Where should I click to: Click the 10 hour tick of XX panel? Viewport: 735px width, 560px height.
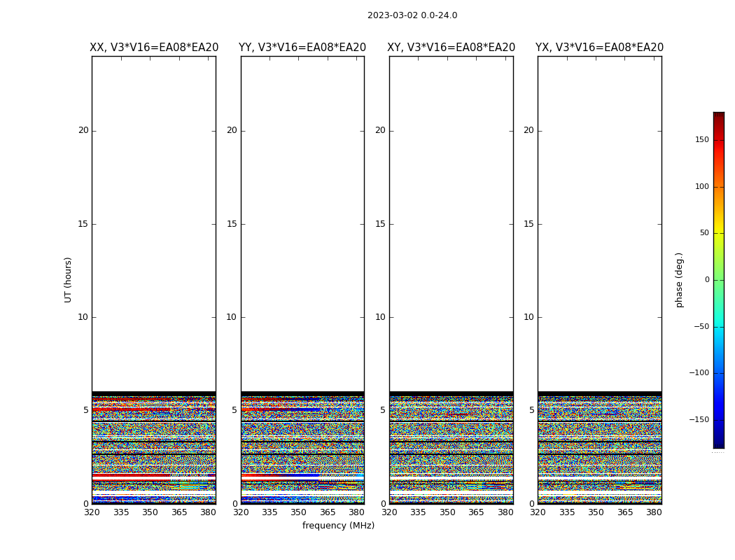(x=83, y=317)
